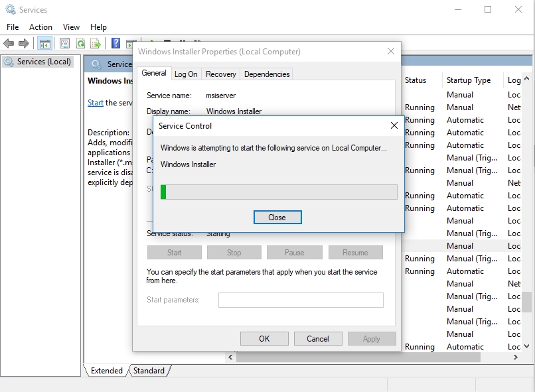535x392 pixels.
Task: Click the greyed Resume service button
Action: point(355,252)
